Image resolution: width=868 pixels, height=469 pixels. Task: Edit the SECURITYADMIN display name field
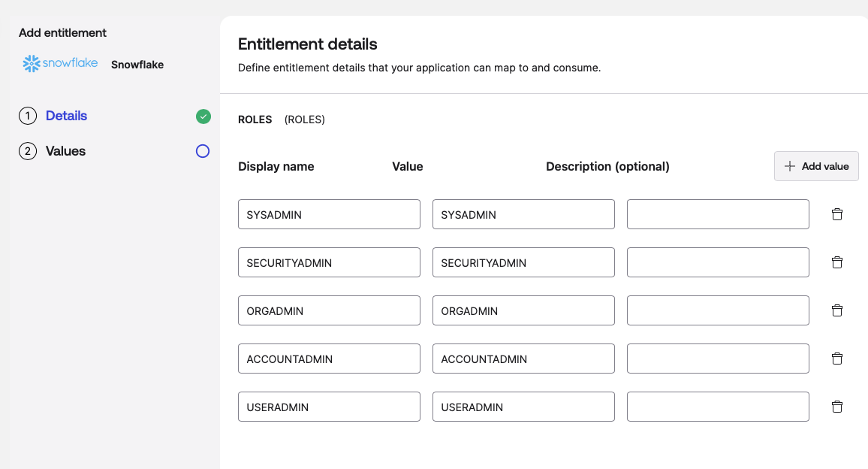click(329, 262)
